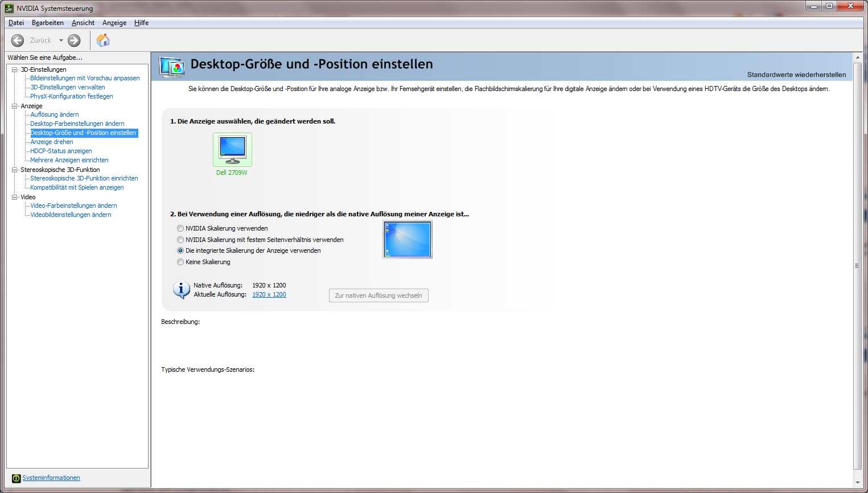Select Desktop-Größe und -Position einstellen item
The image size is (868, 493).
click(x=84, y=133)
